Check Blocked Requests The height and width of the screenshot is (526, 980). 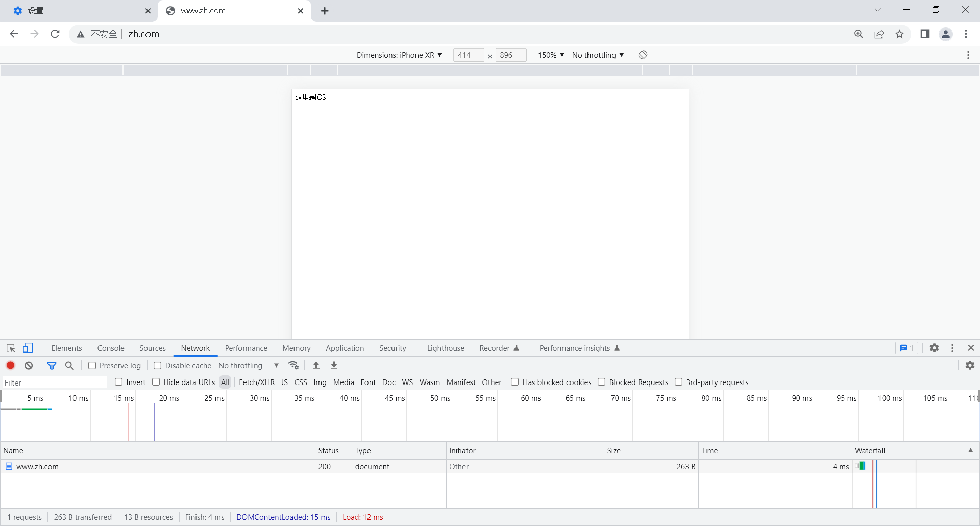pos(602,382)
